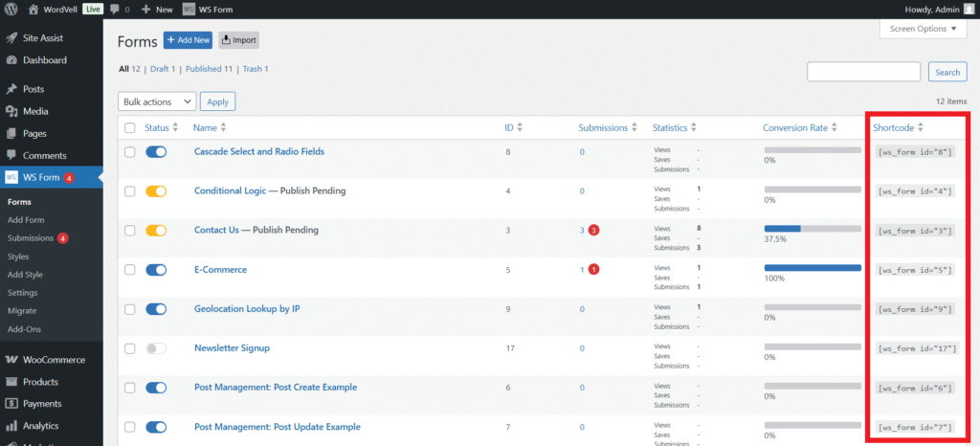
Task: Toggle status switch for Newsletter Signup form
Action: coord(156,348)
